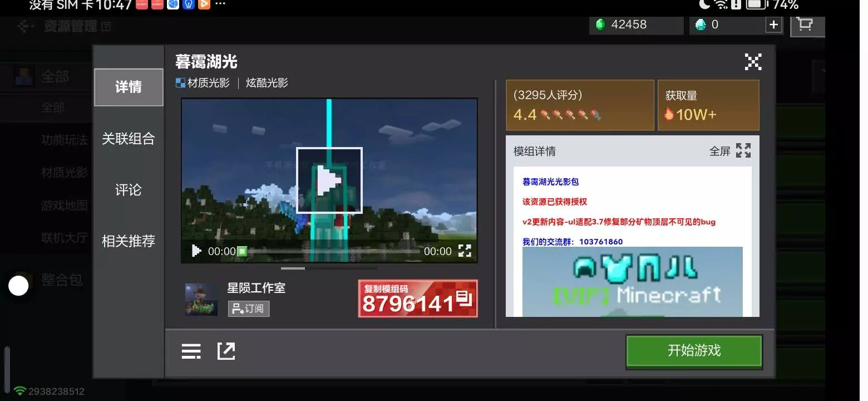Tap the emerald balance 42458
Image resolution: width=868 pixels, height=401 pixels.
click(x=637, y=25)
